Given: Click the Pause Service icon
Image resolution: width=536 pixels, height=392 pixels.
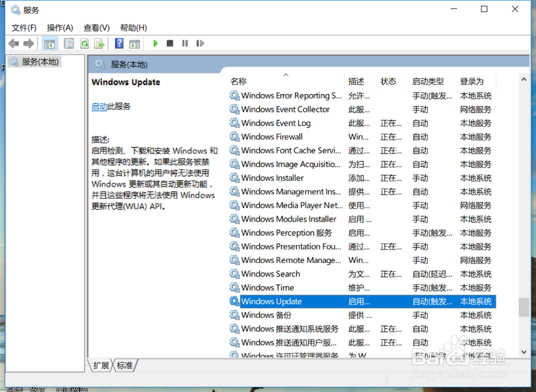Looking at the screenshot, I should point(185,43).
